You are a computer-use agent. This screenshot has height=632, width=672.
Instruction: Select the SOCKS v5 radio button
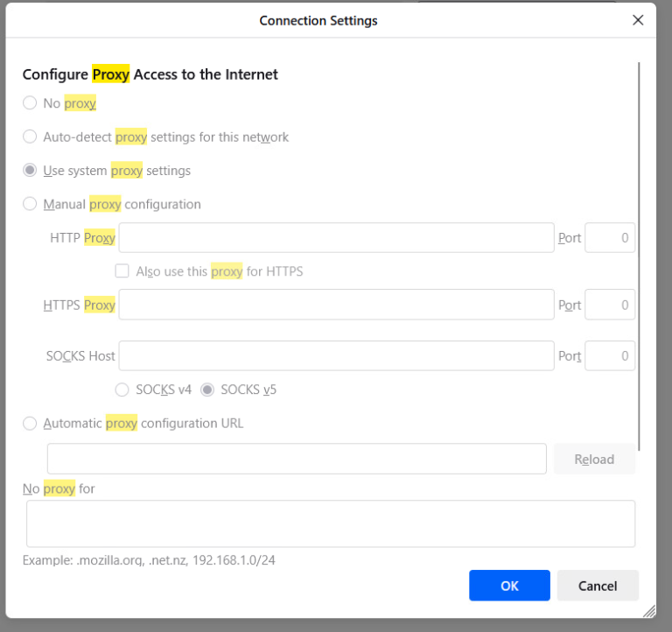pyautogui.click(x=207, y=390)
